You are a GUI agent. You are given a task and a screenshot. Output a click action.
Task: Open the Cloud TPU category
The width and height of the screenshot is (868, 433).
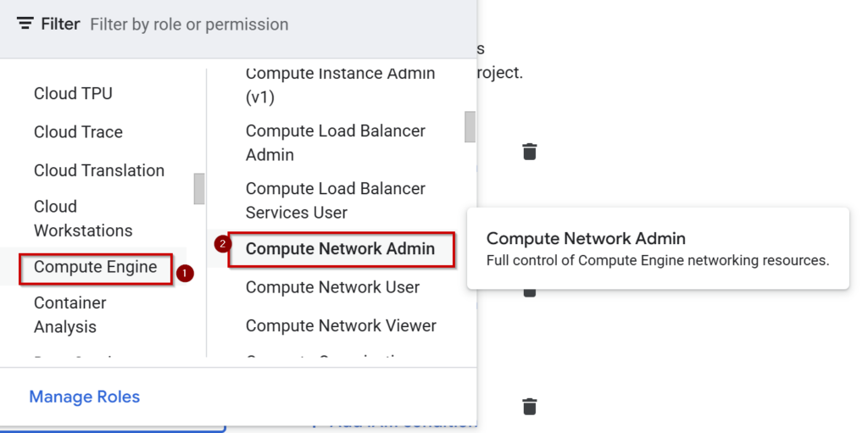click(x=73, y=93)
